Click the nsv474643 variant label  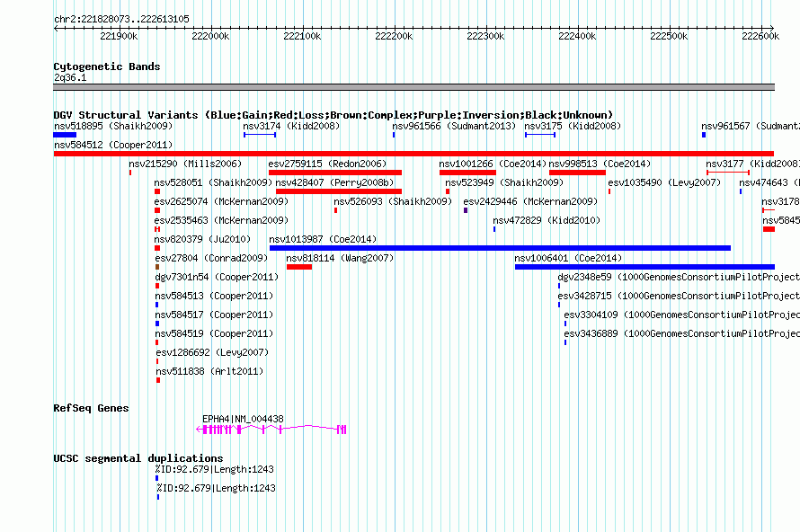(769, 182)
